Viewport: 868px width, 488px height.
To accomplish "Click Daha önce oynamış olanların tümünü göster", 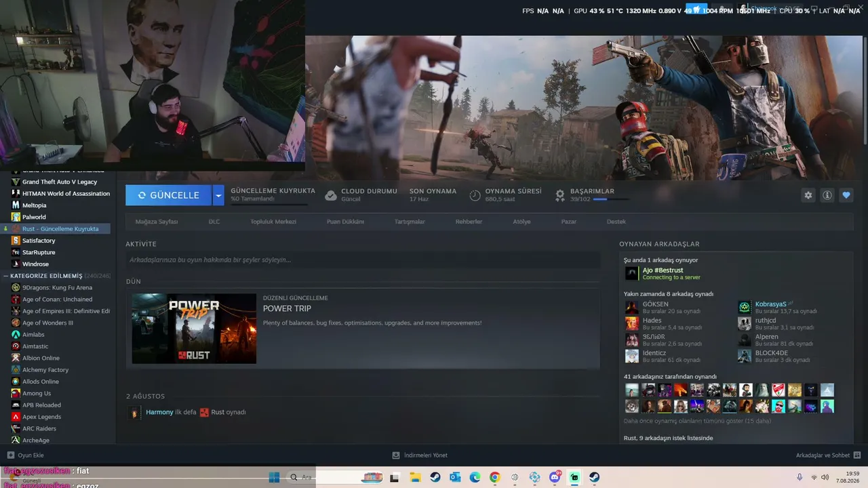I will click(697, 421).
